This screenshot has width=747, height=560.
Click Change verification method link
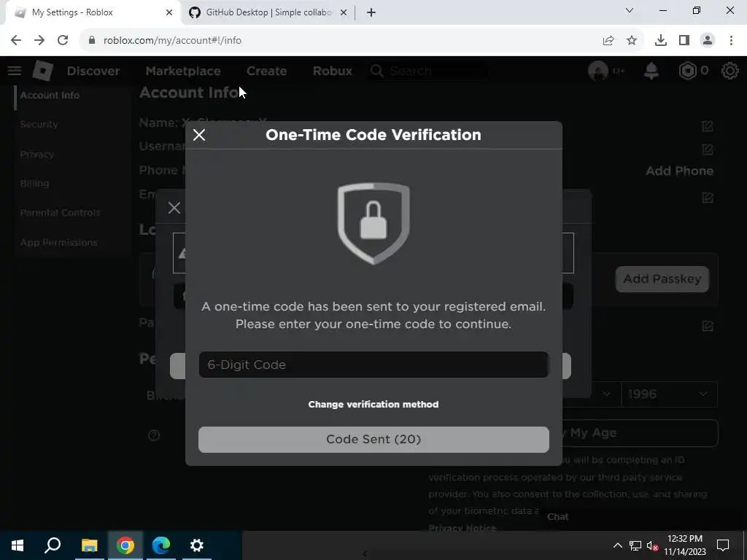373,404
